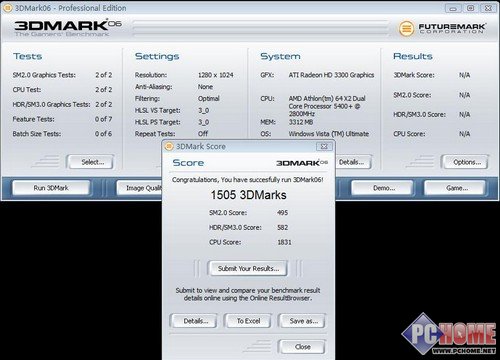Image resolution: width=500 pixels, height=360 pixels.
Task: Open the Image Quality tool
Action: pyautogui.click(x=139, y=188)
